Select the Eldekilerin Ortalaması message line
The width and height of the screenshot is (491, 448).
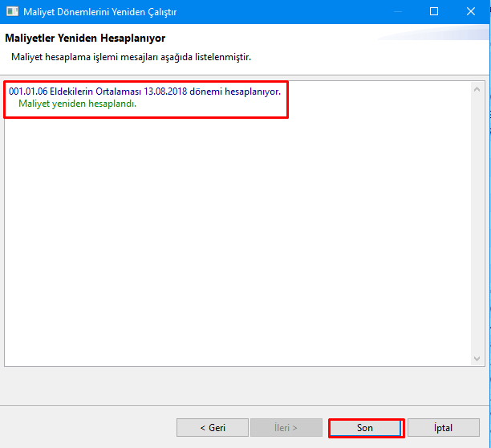click(144, 92)
